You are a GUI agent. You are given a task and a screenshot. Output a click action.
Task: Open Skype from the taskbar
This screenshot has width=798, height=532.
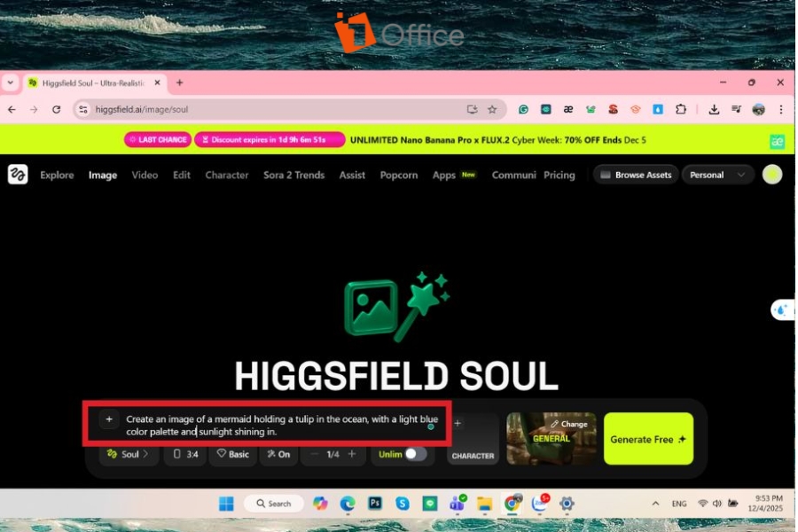point(403,504)
